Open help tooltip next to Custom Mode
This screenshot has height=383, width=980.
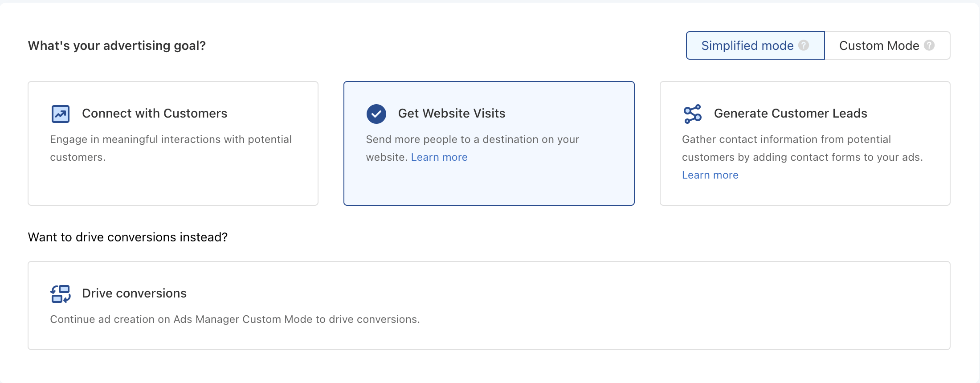point(929,45)
